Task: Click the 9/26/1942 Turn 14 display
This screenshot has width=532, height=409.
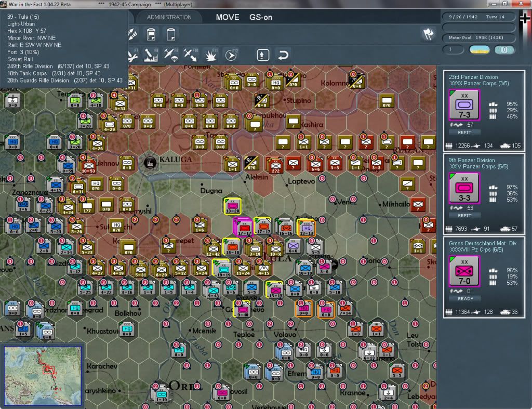Action: coord(478,17)
